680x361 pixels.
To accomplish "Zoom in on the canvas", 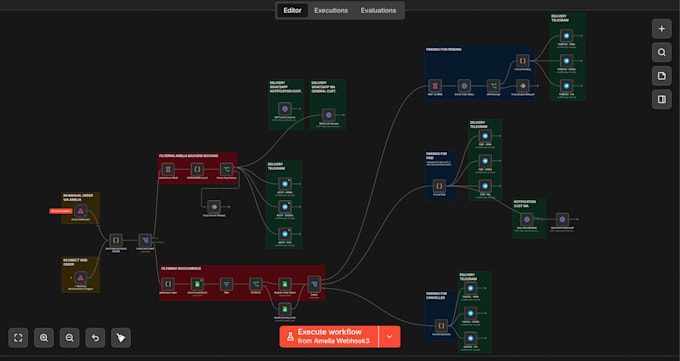I will (44, 338).
